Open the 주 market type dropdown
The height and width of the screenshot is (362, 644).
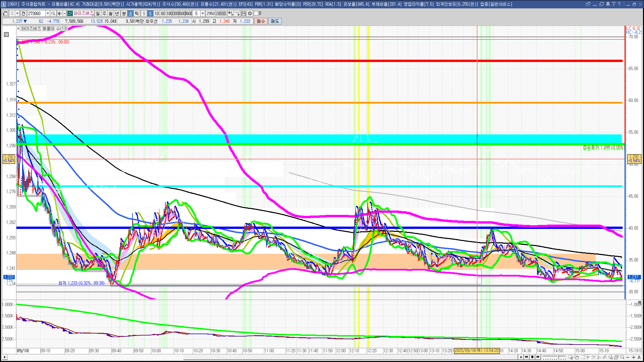(x=17, y=13)
